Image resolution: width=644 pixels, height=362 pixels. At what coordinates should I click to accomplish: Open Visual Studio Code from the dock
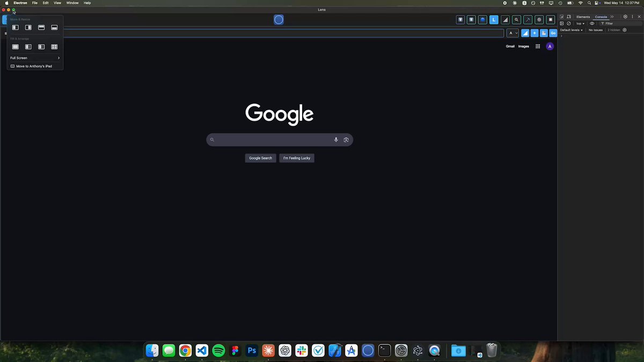201,351
